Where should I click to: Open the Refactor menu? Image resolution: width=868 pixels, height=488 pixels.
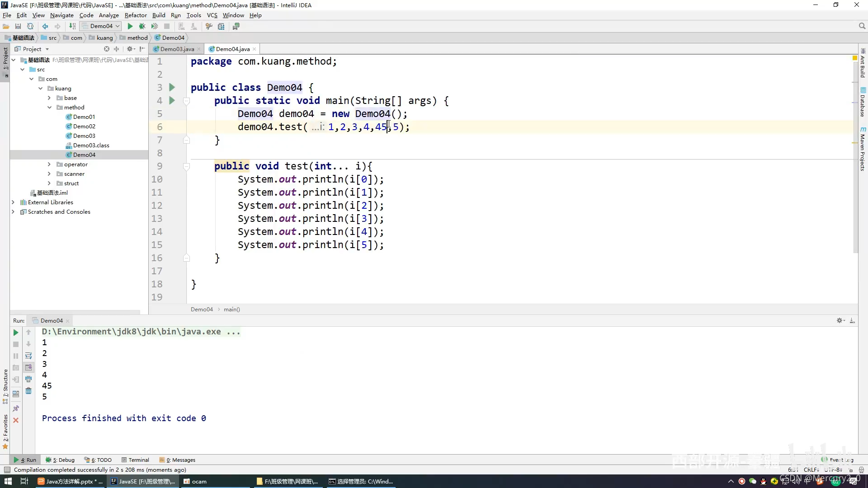click(x=136, y=15)
